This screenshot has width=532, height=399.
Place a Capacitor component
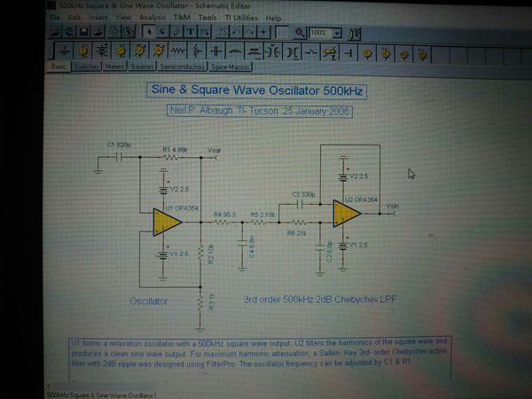pyautogui.click(x=216, y=52)
